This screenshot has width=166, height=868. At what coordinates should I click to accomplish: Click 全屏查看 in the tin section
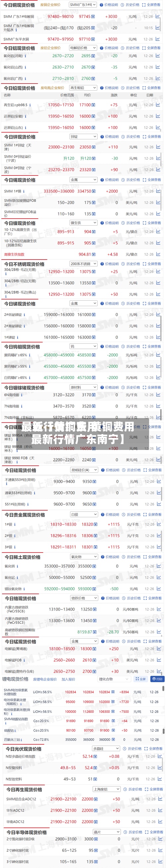pyautogui.click(x=152, y=180)
